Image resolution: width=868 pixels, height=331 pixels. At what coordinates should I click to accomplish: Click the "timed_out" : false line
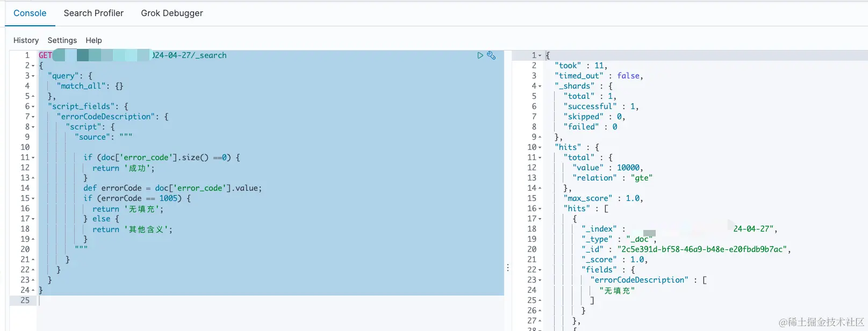(x=599, y=76)
